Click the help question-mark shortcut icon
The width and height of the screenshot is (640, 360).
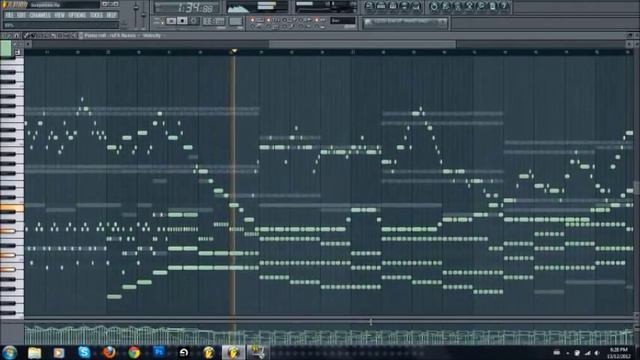point(504,6)
